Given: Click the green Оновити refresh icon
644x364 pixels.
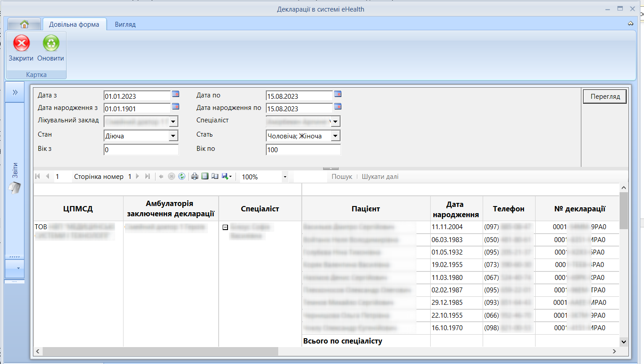Looking at the screenshot, I should coord(51,44).
